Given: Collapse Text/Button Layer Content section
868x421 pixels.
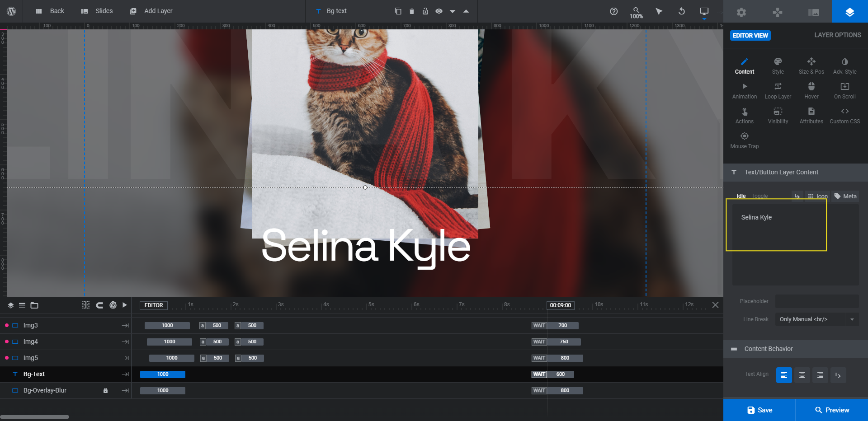Looking at the screenshot, I should [796, 172].
